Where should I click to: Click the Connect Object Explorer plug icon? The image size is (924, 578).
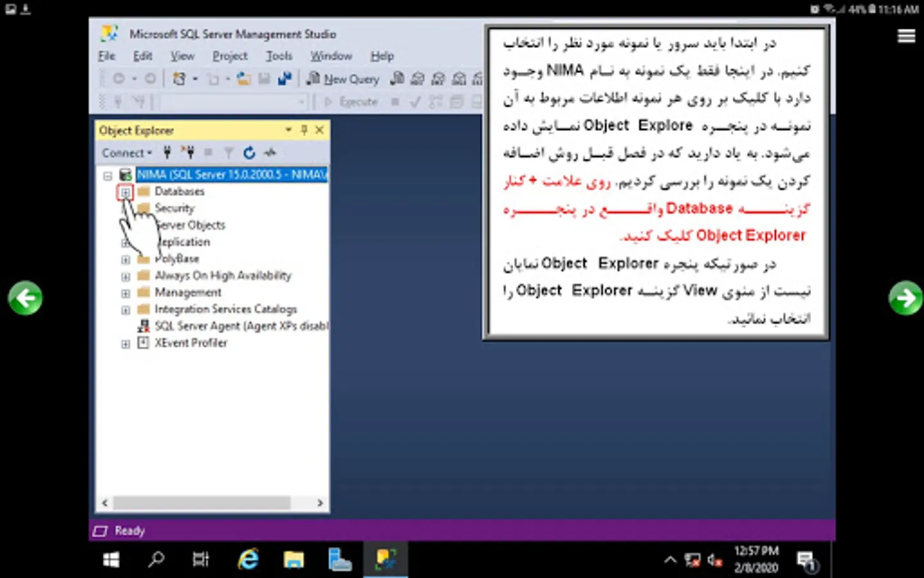coord(167,152)
